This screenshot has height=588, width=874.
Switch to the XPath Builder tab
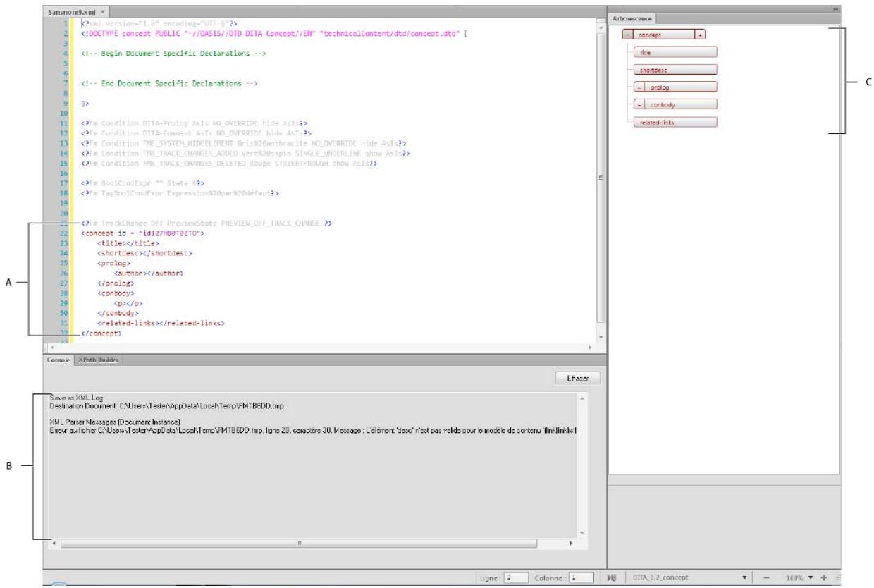(99, 360)
